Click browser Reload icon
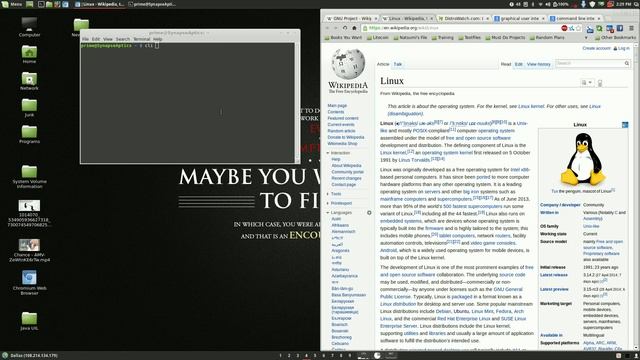Screen dimensions: 640x360 (x=345, y=28)
